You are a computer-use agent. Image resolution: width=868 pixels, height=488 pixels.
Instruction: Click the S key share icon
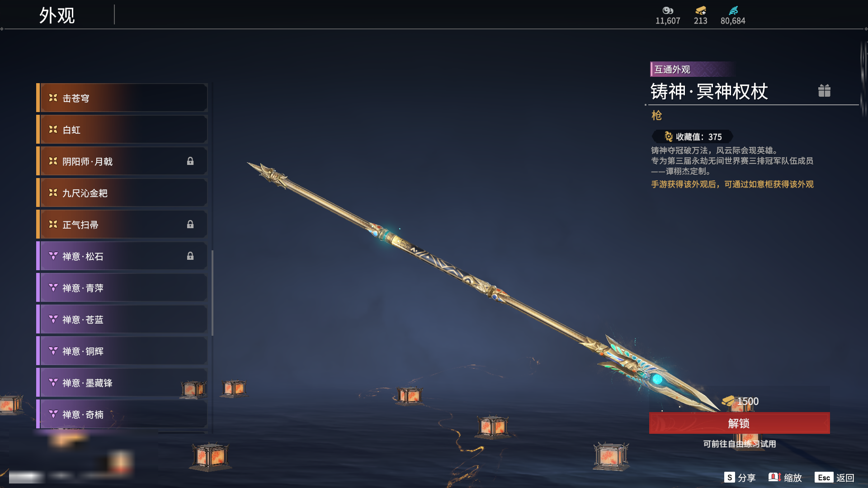[729, 477]
